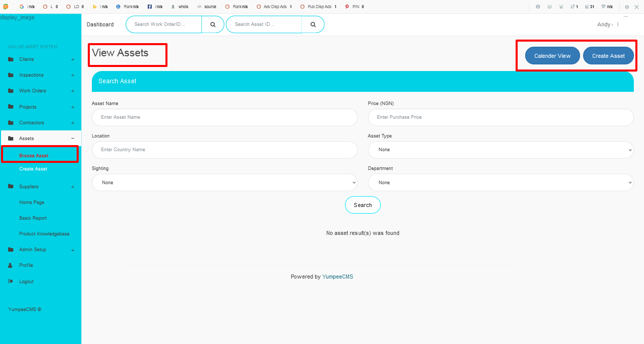The height and width of the screenshot is (344, 644).
Task: Open the page info circle icon
Action: point(538,7)
